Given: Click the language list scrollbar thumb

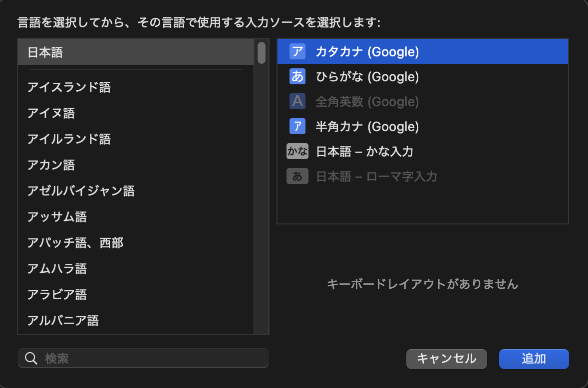Looking at the screenshot, I should point(262,53).
